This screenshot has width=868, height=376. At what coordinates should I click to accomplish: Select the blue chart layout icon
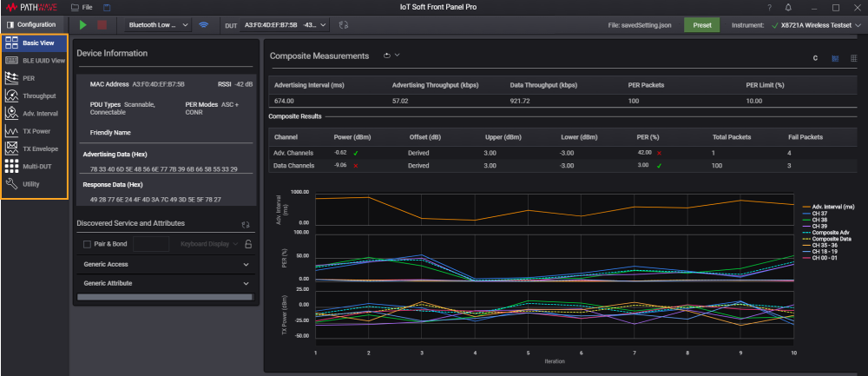pos(835,58)
